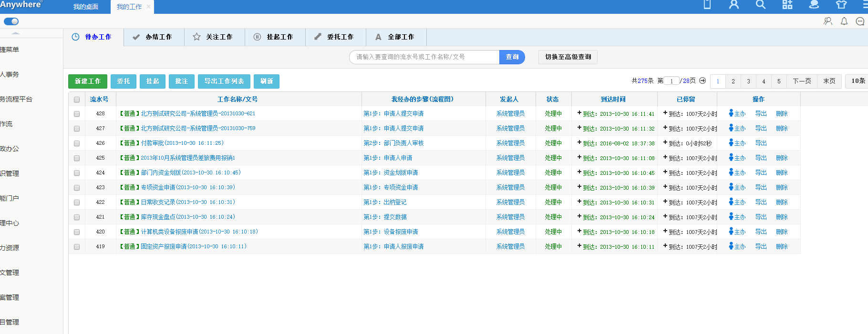Viewport: 868px width, 334px height.
Task: Expand stay-time details plus icon for row 419
Action: tap(665, 246)
